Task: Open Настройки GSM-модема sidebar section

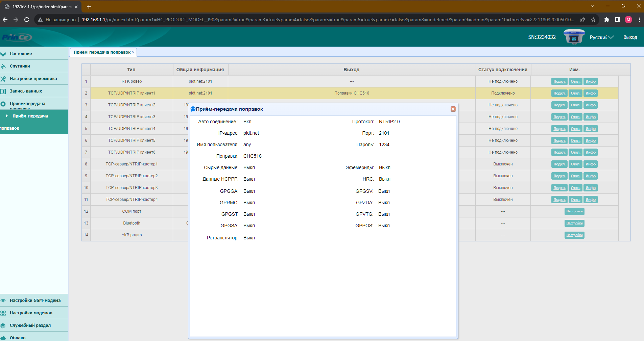Action: (x=34, y=300)
